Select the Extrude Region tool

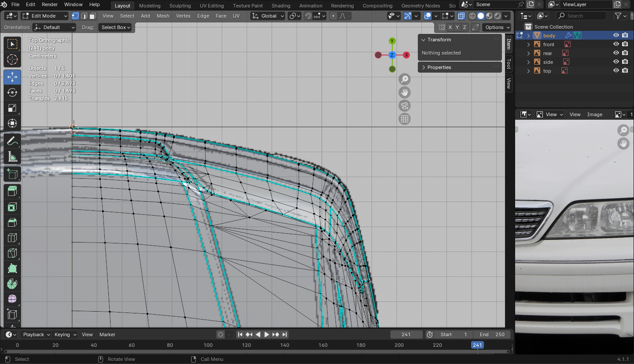coord(12,191)
